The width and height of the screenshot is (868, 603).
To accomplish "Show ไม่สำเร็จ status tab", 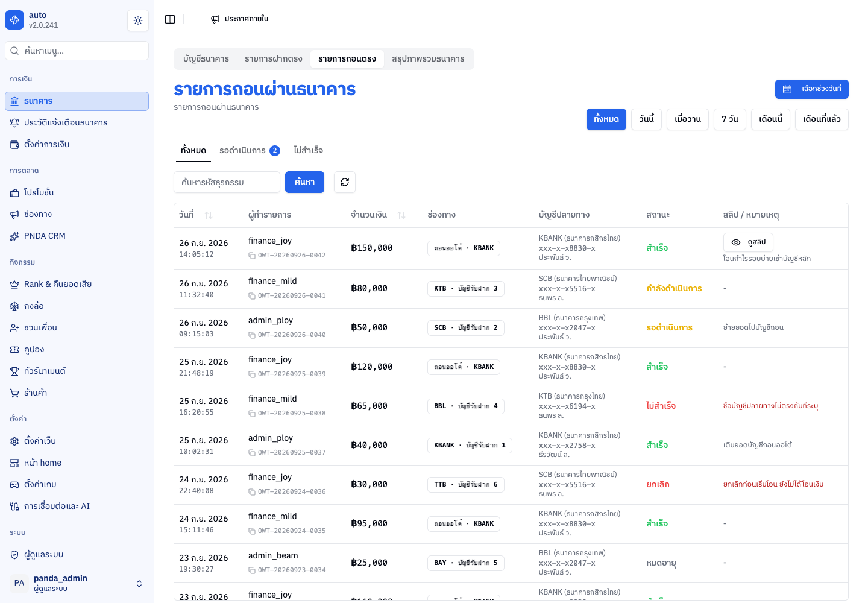I will tap(309, 151).
